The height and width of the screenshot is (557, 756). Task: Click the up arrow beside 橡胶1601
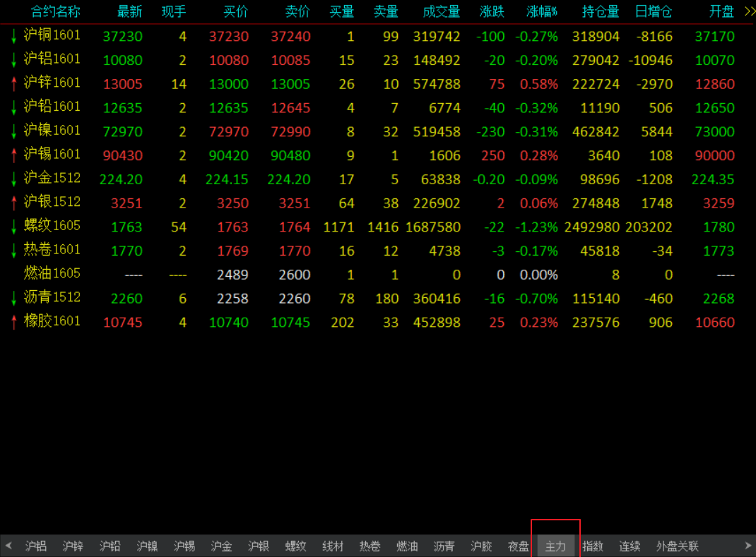13,323
